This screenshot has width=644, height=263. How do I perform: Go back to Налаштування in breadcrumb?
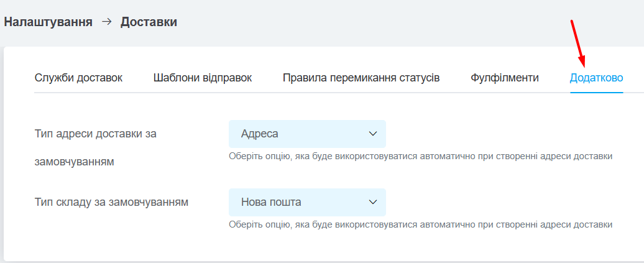click(48, 22)
